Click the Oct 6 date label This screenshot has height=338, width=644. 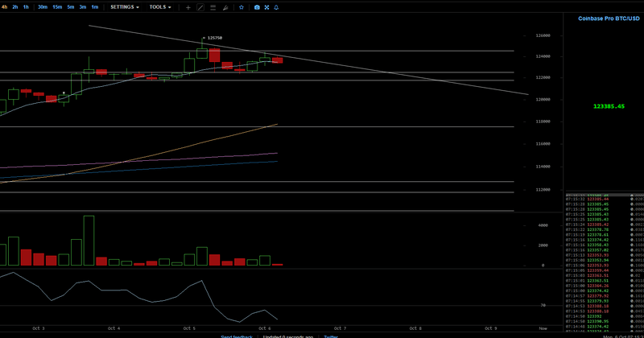(x=265, y=328)
